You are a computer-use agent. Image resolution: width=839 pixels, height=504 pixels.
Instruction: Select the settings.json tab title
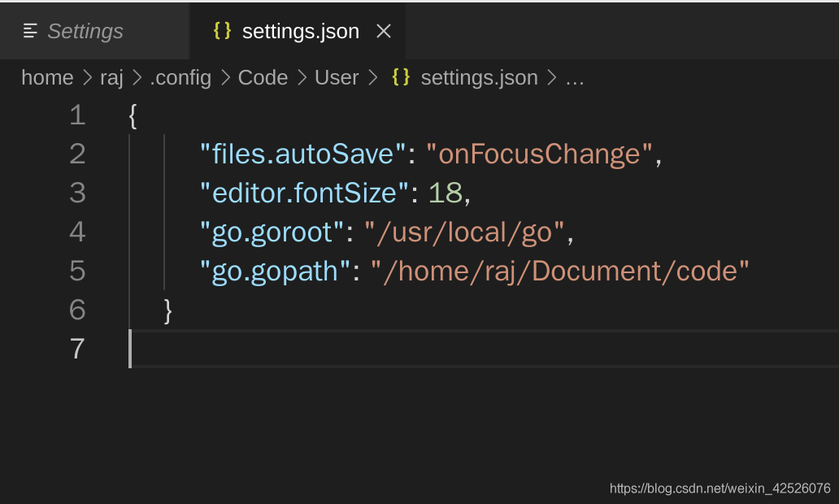point(300,32)
